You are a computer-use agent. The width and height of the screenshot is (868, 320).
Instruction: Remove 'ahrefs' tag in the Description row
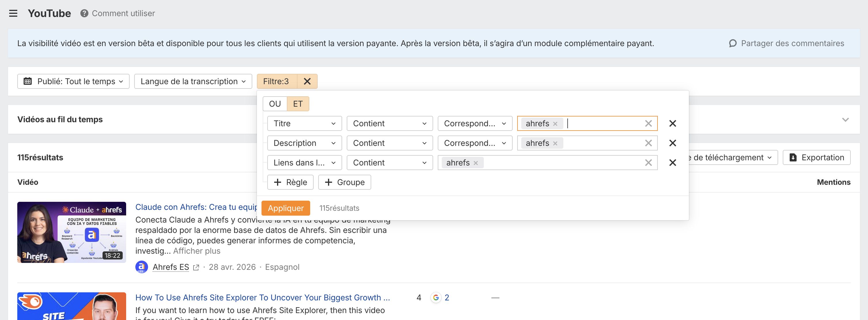point(555,143)
